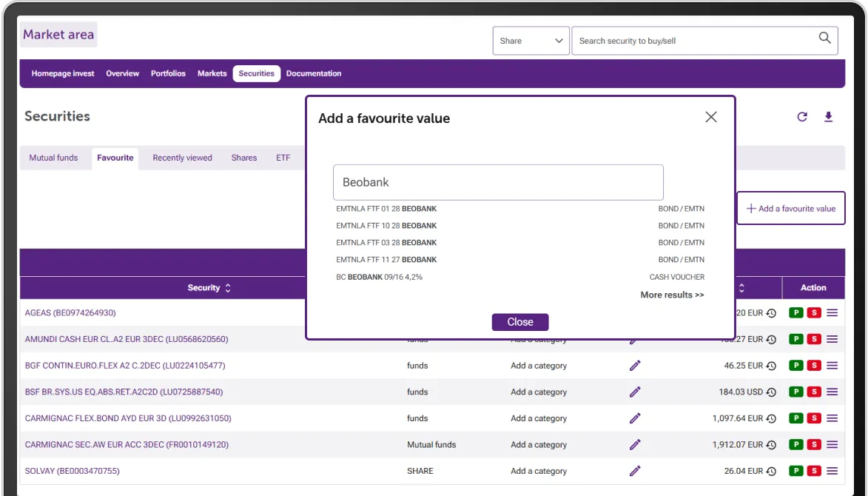Focus the Beobank search field in dialog
Viewport: 868px width, 496px height.
tap(498, 182)
